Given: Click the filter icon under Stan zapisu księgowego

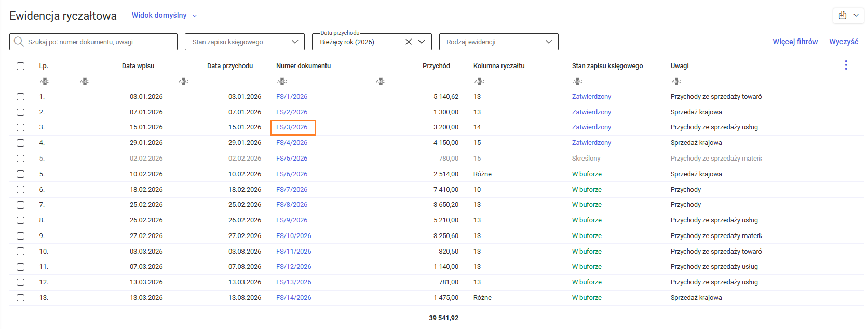Looking at the screenshot, I should [577, 81].
